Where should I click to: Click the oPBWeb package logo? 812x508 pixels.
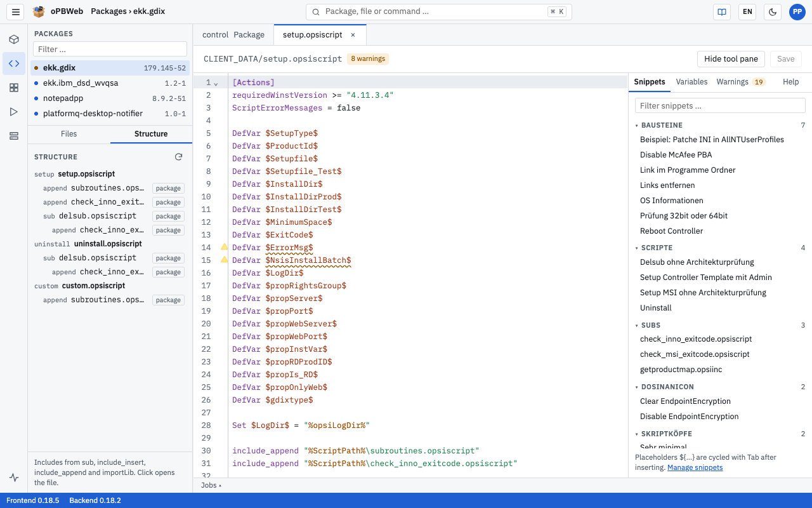(x=39, y=11)
